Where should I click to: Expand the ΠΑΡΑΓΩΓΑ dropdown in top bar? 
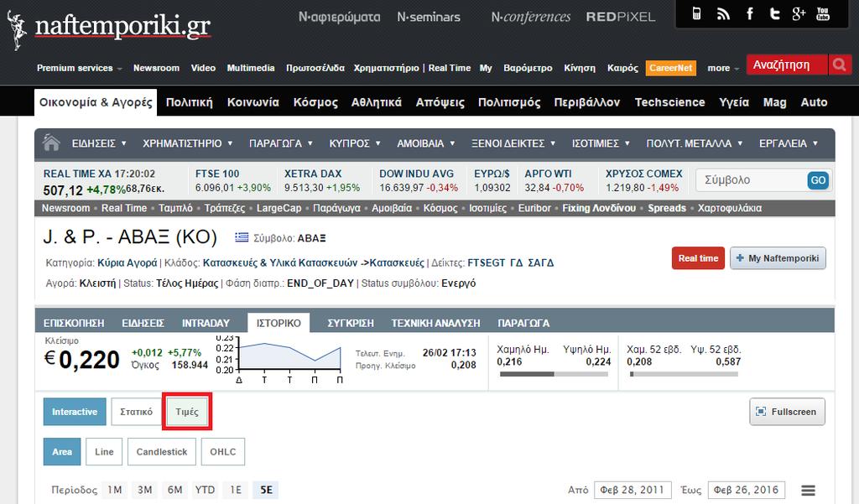point(281,143)
